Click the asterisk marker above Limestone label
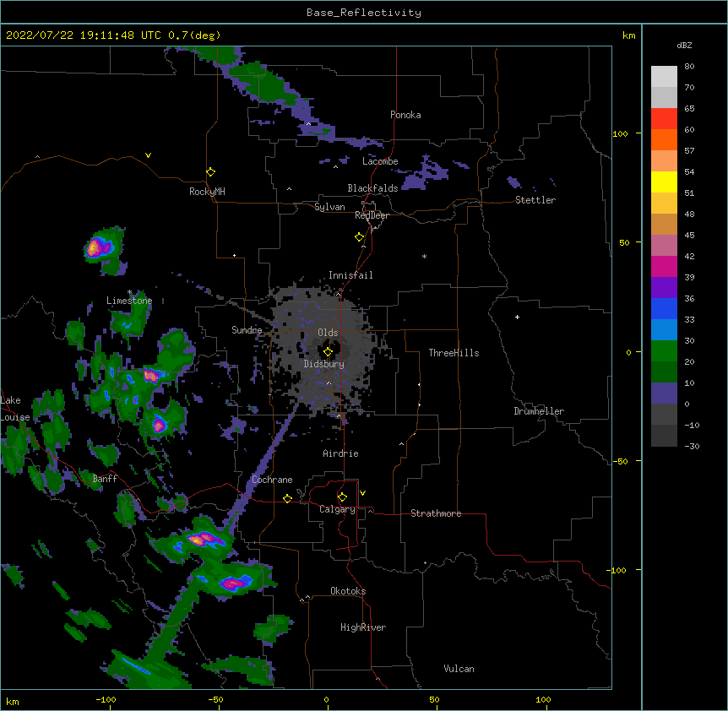Image resolution: width=728 pixels, height=711 pixels. tap(129, 292)
